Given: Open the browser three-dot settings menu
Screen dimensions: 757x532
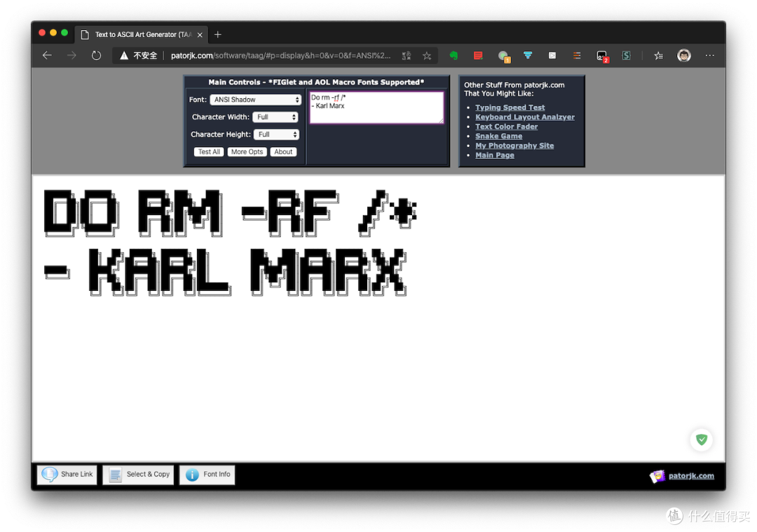Looking at the screenshot, I should point(709,55).
